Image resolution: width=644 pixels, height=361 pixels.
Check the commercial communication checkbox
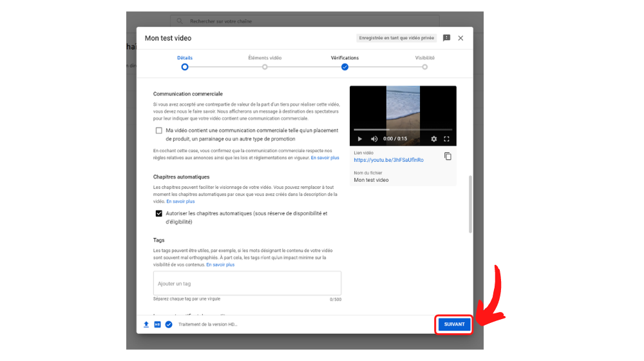point(159,130)
